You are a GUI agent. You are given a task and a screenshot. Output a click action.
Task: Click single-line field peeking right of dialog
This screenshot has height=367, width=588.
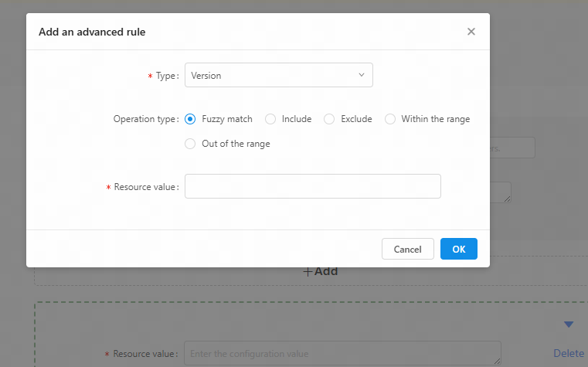[x=512, y=148]
